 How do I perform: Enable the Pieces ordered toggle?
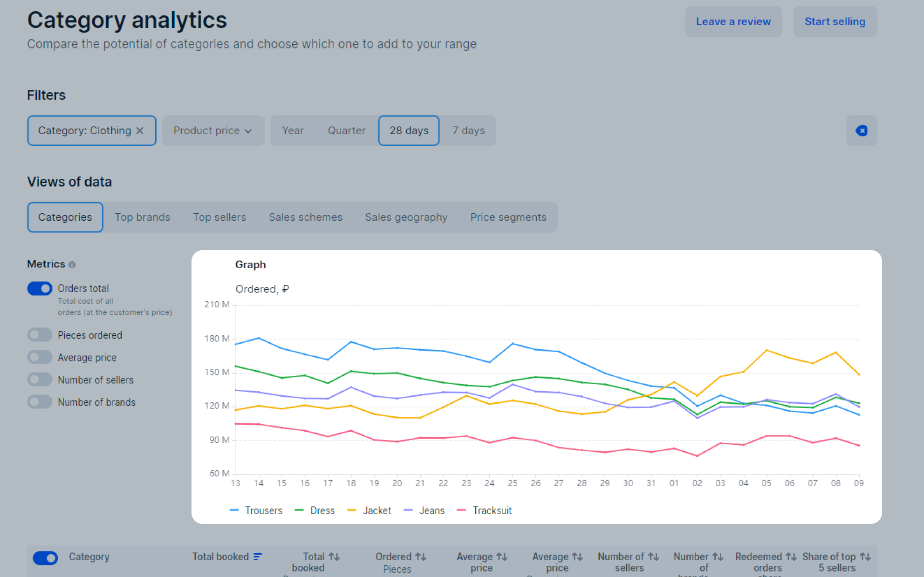40,335
